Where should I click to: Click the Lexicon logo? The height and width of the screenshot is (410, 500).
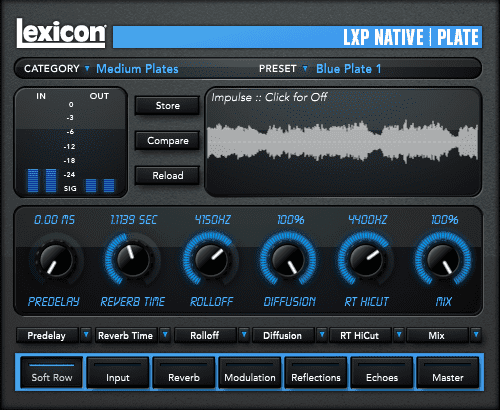(x=61, y=33)
